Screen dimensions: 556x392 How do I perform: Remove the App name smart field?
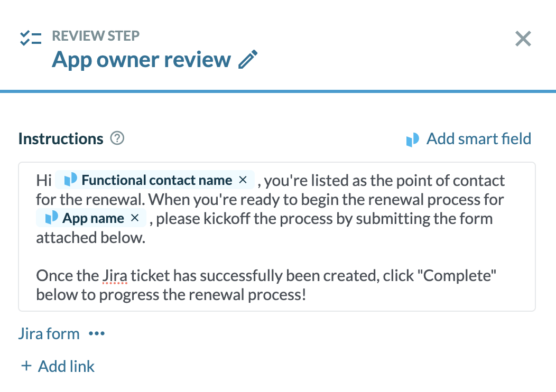pos(135,218)
